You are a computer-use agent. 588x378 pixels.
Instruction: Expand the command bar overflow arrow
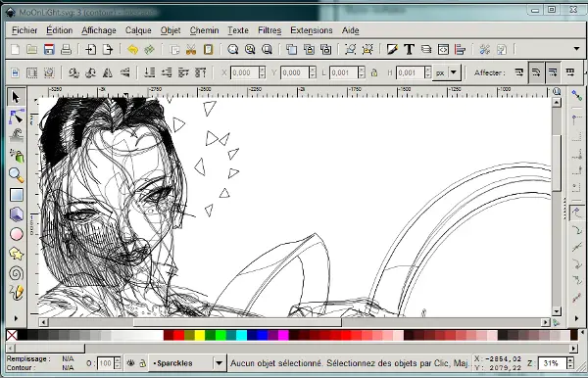pos(577,49)
